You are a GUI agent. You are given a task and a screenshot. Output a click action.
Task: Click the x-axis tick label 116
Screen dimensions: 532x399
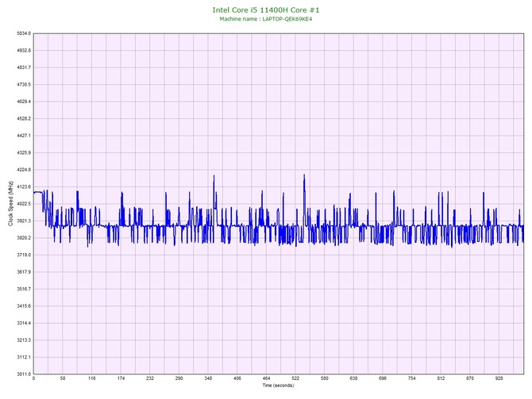92,378
